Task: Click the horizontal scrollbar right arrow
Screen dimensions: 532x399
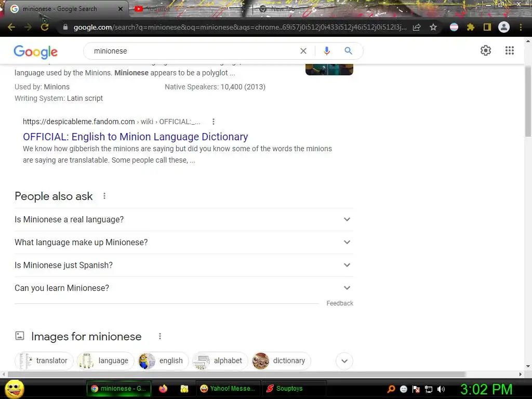Action: pos(521,374)
